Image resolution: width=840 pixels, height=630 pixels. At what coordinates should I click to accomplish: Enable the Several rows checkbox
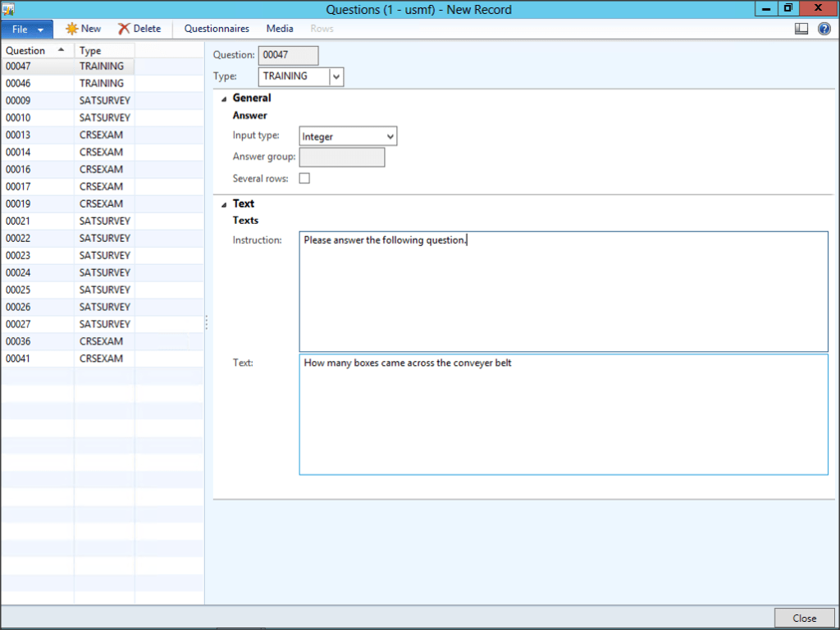[304, 178]
